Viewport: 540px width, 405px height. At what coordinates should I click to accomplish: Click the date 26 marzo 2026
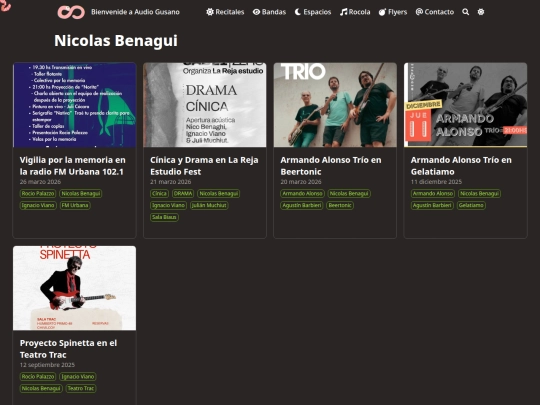tap(40, 182)
